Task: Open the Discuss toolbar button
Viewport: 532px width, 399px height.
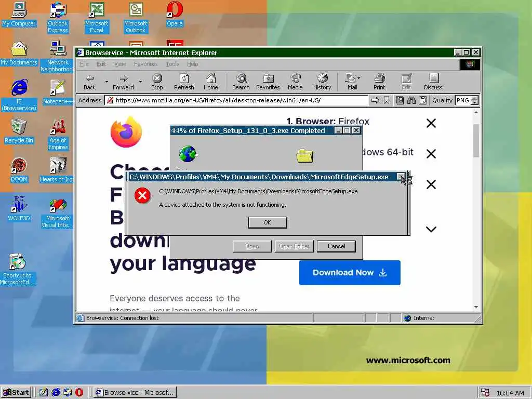Action: click(433, 82)
